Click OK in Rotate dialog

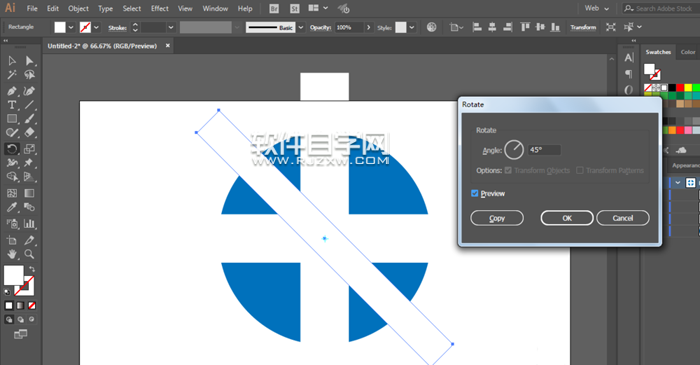coord(567,218)
